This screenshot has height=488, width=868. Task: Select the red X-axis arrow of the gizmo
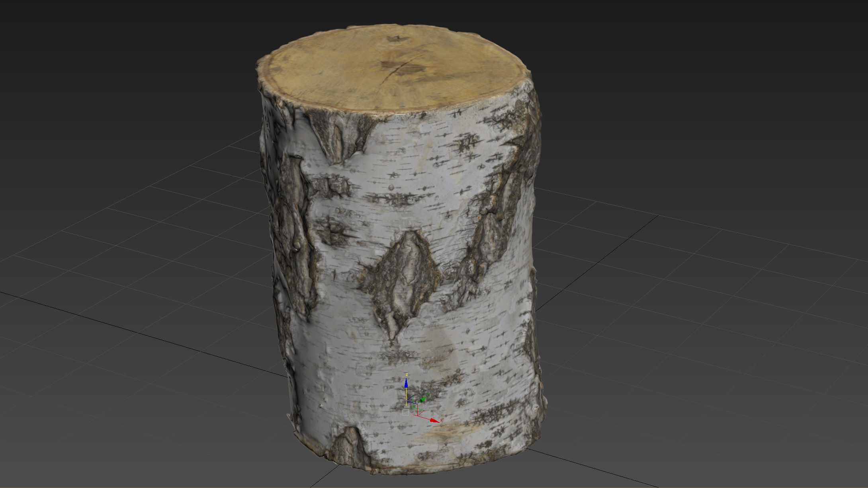[435, 420]
